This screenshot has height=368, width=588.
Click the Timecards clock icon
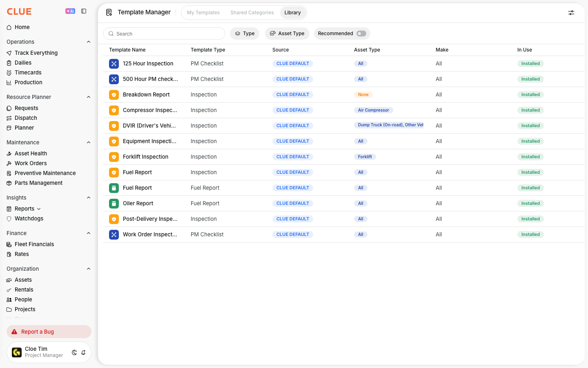click(9, 73)
